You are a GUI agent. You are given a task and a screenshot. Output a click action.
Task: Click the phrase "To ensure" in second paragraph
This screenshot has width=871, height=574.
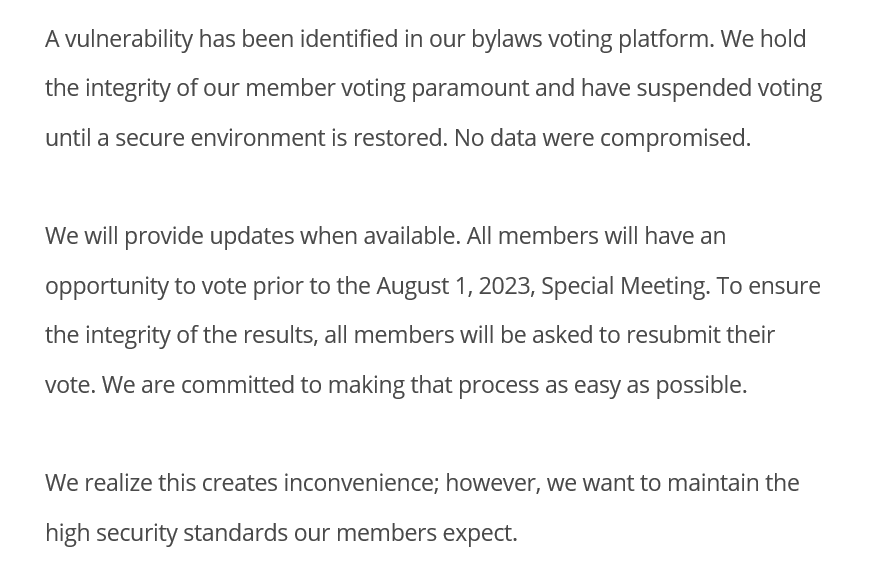[x=768, y=286]
